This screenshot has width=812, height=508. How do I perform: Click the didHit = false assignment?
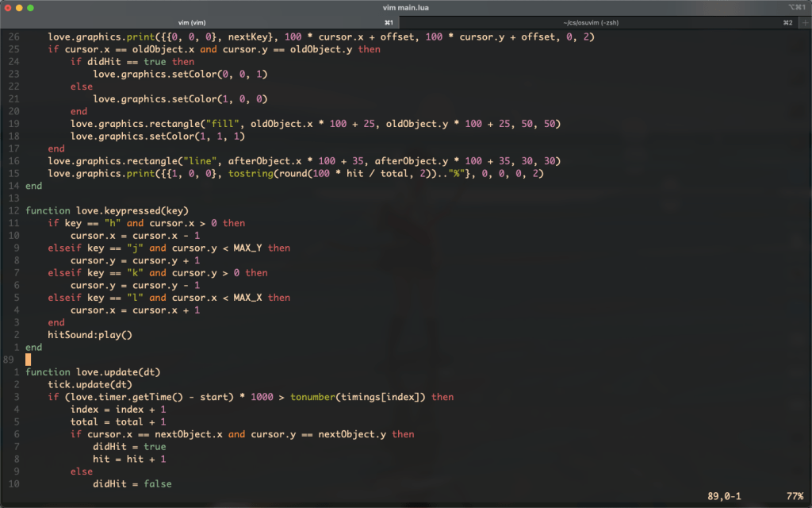pos(132,483)
